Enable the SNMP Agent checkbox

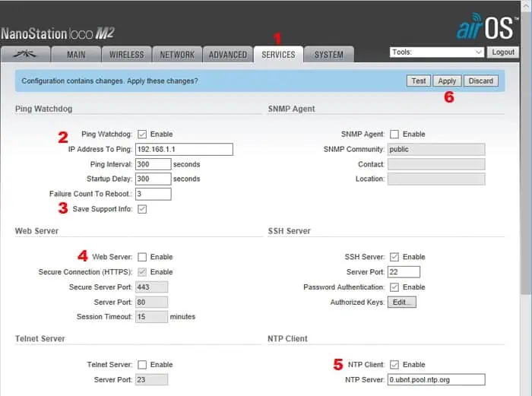pyautogui.click(x=394, y=135)
